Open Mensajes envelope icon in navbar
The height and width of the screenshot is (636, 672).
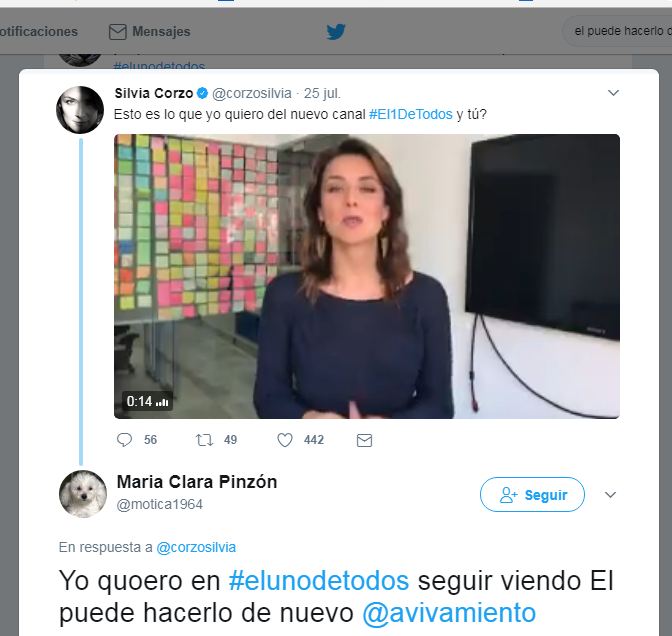pyautogui.click(x=117, y=32)
